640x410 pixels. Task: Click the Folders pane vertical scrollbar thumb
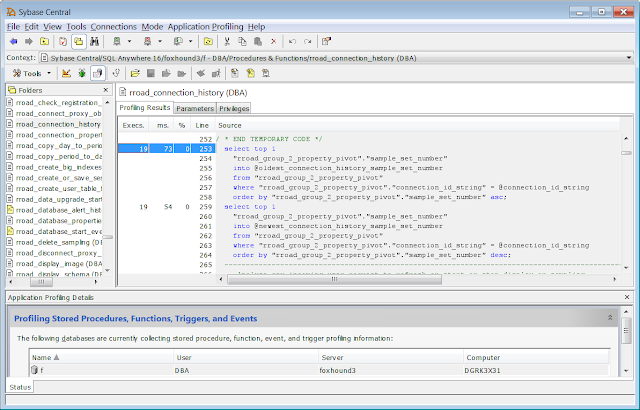click(x=107, y=237)
